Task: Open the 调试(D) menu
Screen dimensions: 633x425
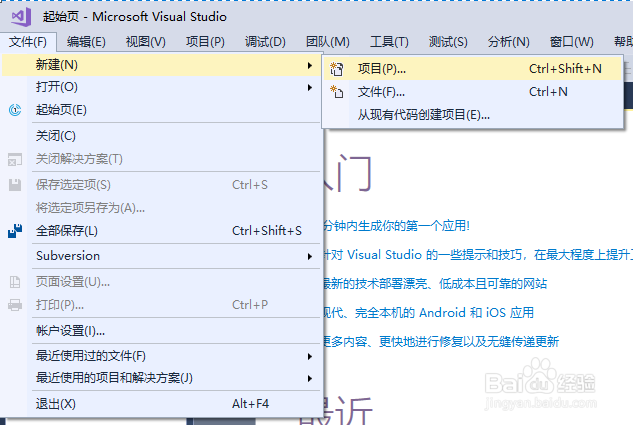Action: 265,42
